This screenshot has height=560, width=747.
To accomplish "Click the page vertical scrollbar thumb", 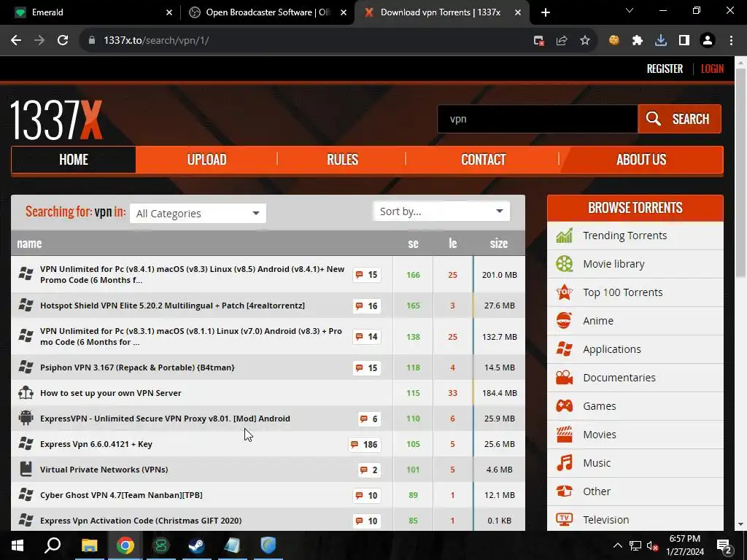I will pyautogui.click(x=741, y=172).
